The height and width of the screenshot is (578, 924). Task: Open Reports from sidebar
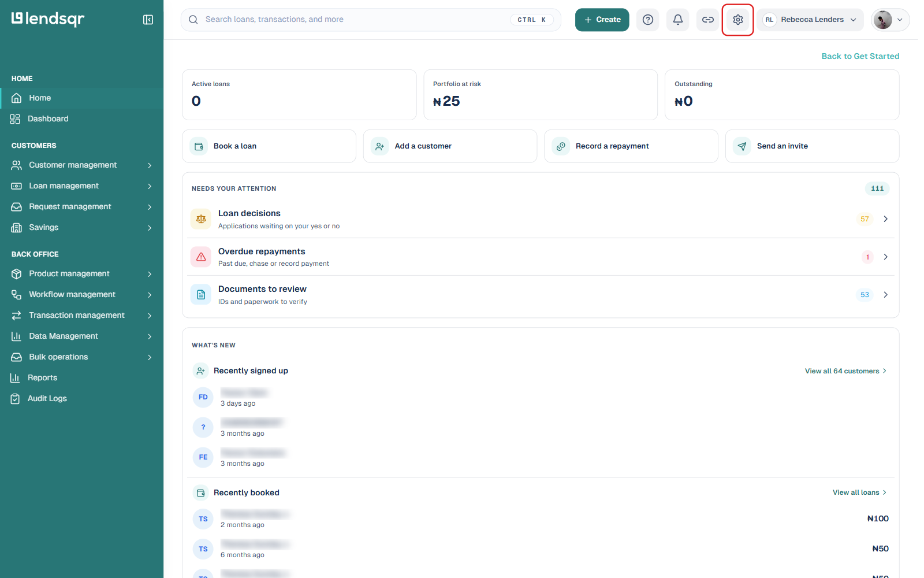click(x=82, y=377)
